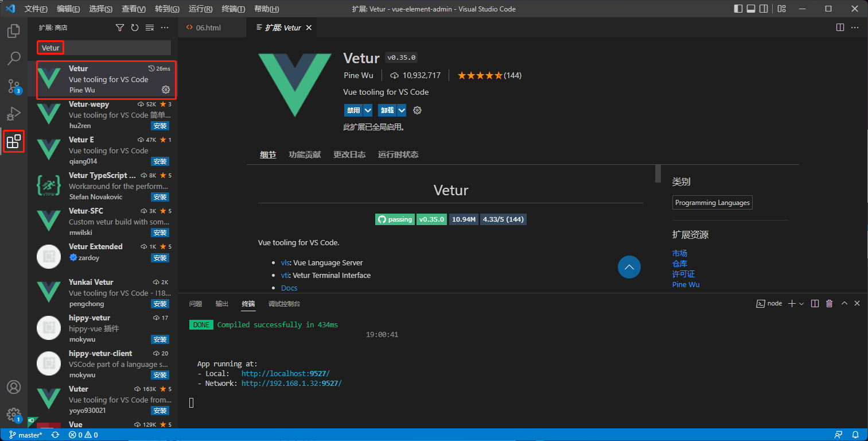The image size is (868, 441).
Task: Filter extensions with the funnel icon
Action: pyautogui.click(x=120, y=28)
